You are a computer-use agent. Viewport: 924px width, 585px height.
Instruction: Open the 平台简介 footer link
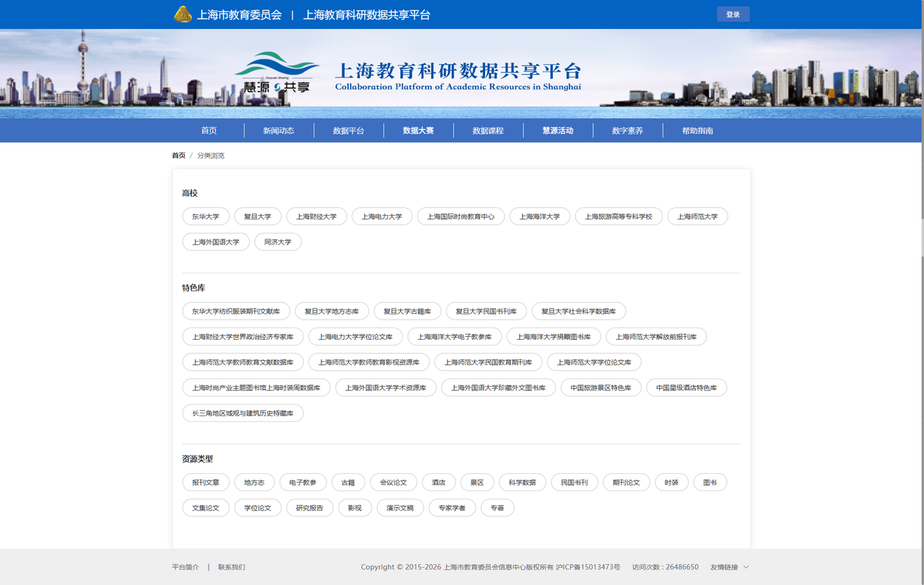point(186,567)
